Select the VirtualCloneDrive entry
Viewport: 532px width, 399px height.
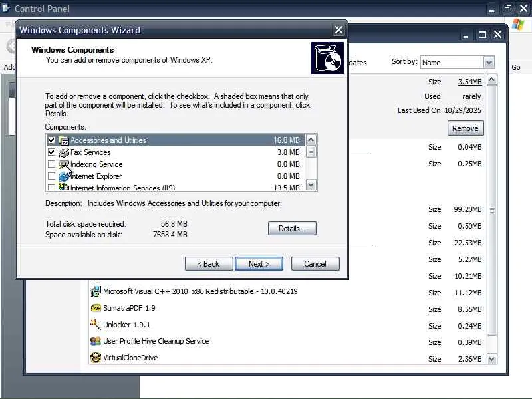click(287, 358)
